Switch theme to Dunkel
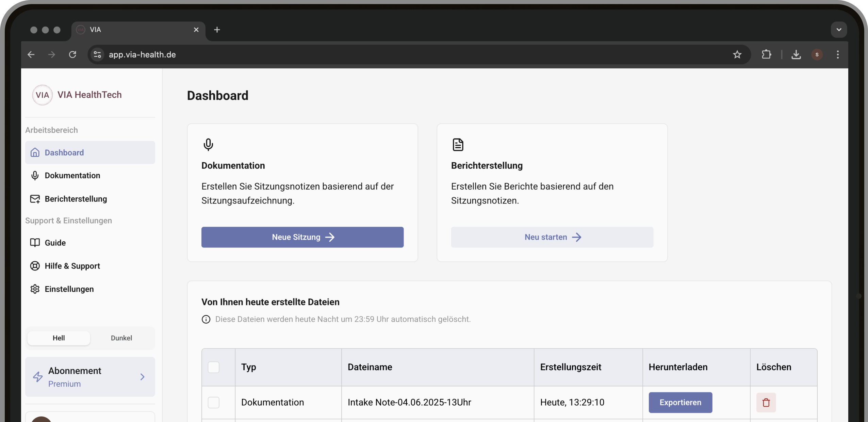The image size is (868, 422). point(121,338)
